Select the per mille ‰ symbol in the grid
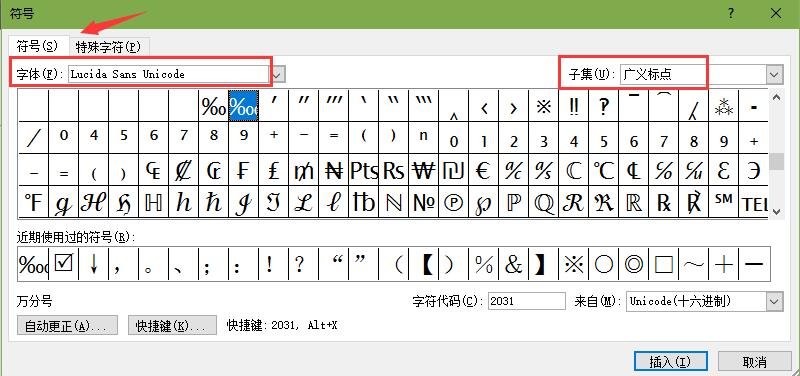 [213, 106]
